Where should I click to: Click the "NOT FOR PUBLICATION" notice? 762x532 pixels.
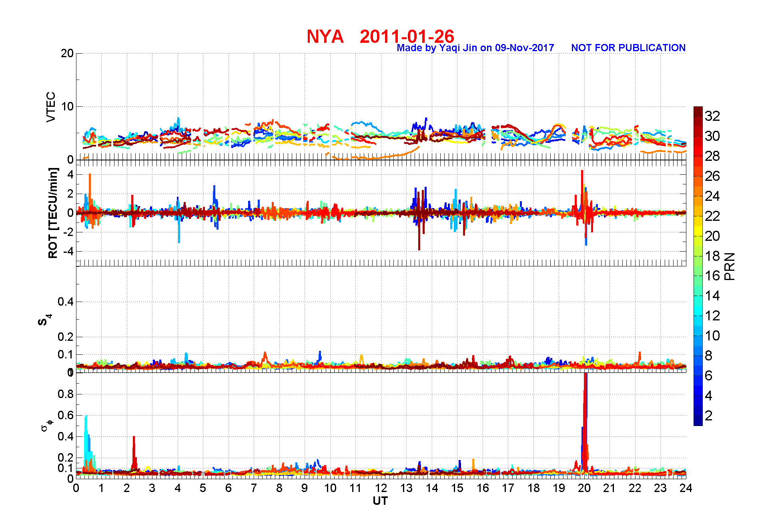(x=628, y=48)
